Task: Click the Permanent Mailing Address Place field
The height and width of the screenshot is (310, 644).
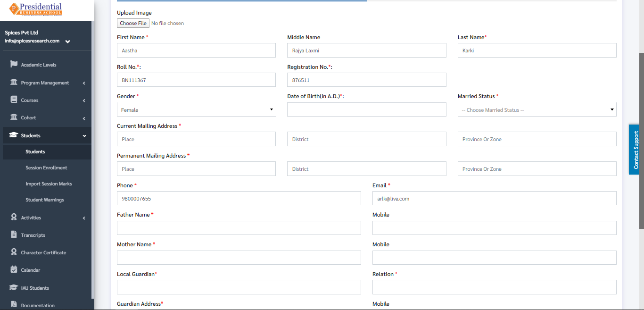Action: [x=196, y=168]
